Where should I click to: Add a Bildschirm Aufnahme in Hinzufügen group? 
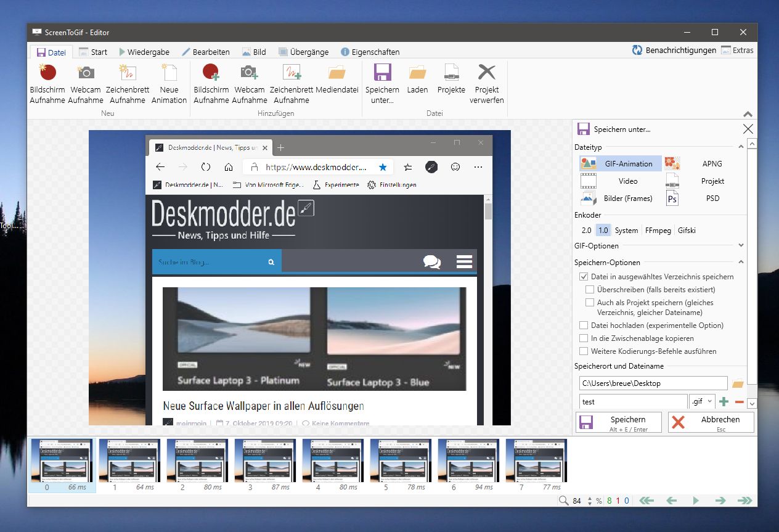tap(211, 84)
